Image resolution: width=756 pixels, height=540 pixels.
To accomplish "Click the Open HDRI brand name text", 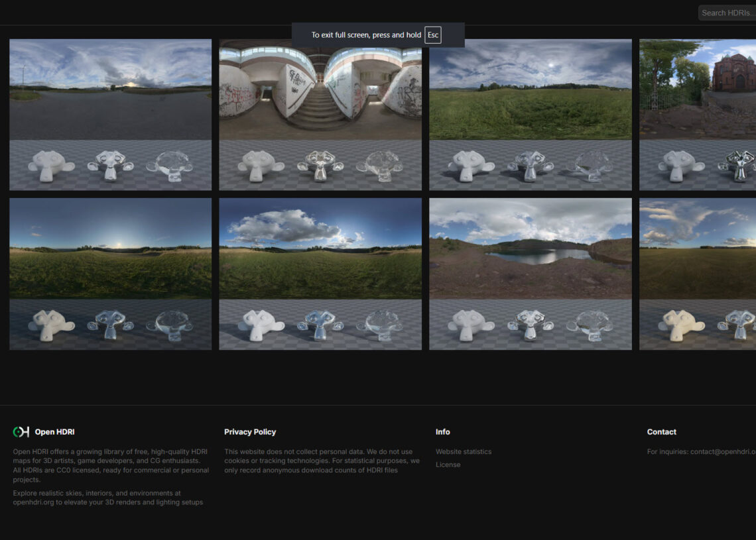I will [x=56, y=431].
